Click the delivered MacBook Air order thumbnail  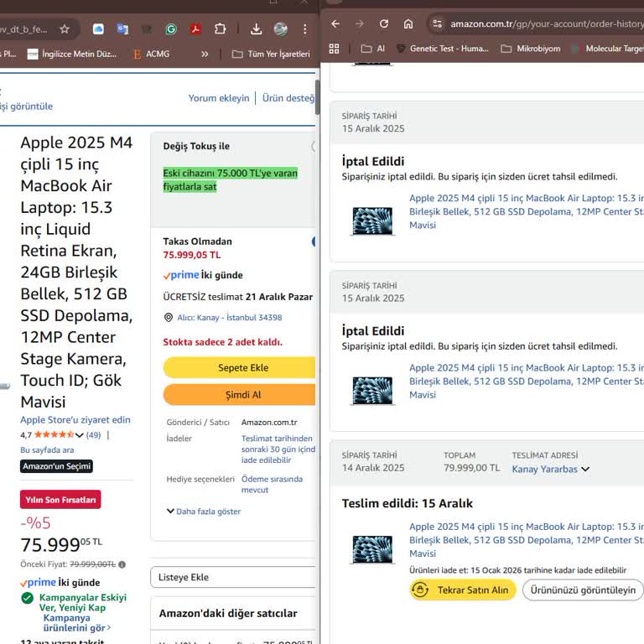coord(372,548)
